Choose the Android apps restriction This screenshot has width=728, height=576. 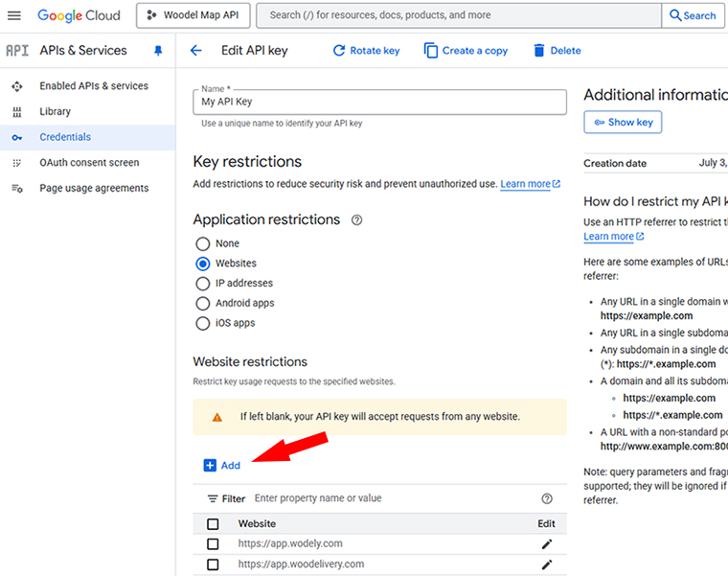tap(202, 304)
